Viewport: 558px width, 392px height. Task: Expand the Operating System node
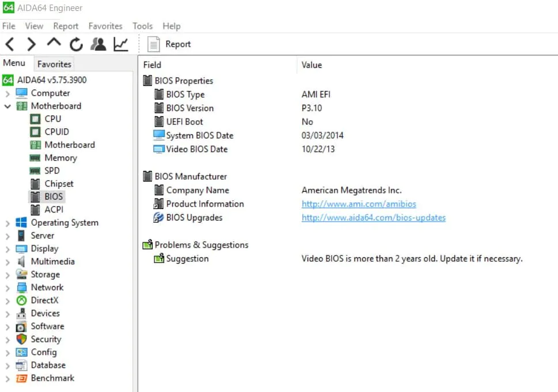tap(7, 223)
